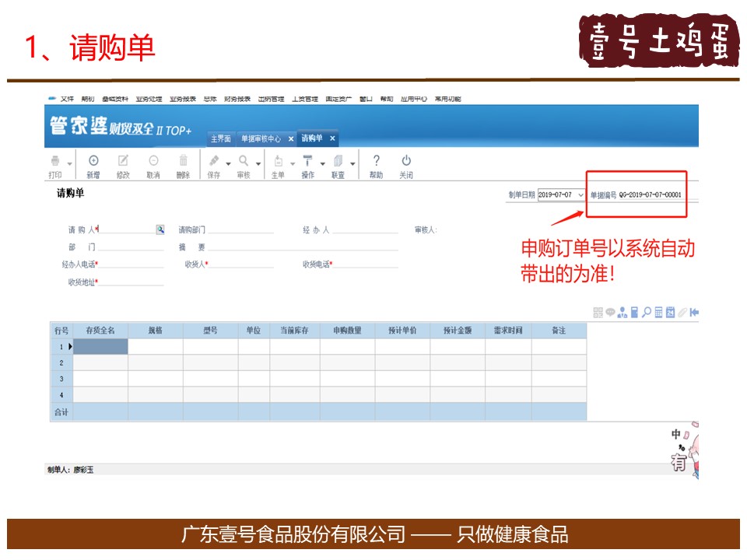Click the 新增 (New) toolbar icon
Viewport: 747px width, 560px height.
(93, 161)
